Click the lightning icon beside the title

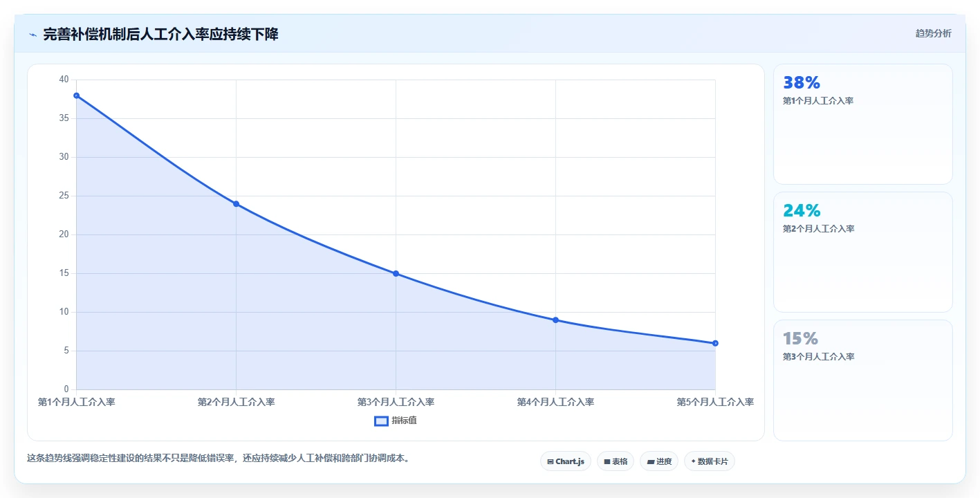[33, 35]
